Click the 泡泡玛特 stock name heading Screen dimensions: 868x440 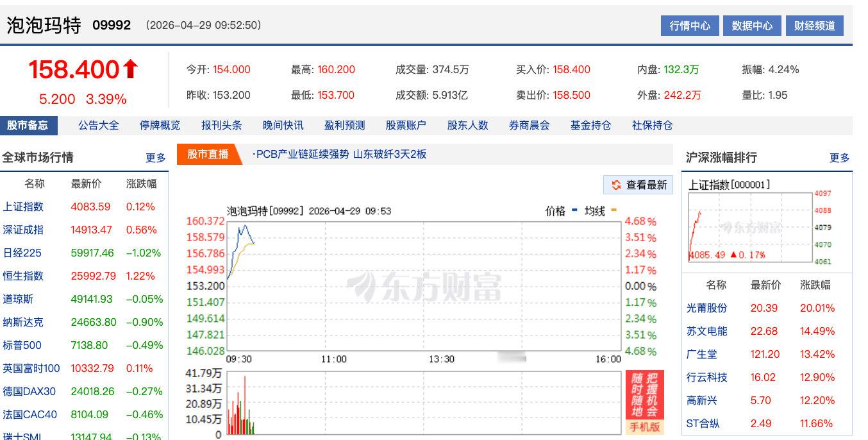[44, 26]
